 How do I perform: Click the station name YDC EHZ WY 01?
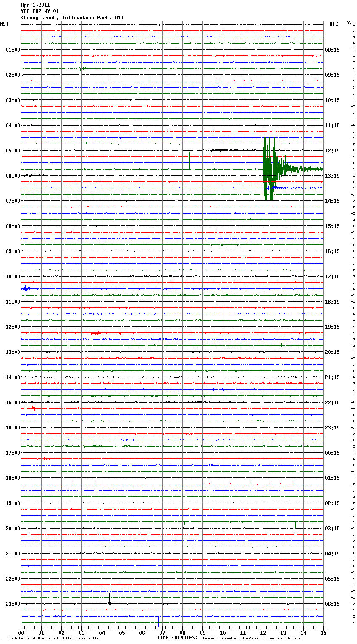pyautogui.click(x=40, y=11)
